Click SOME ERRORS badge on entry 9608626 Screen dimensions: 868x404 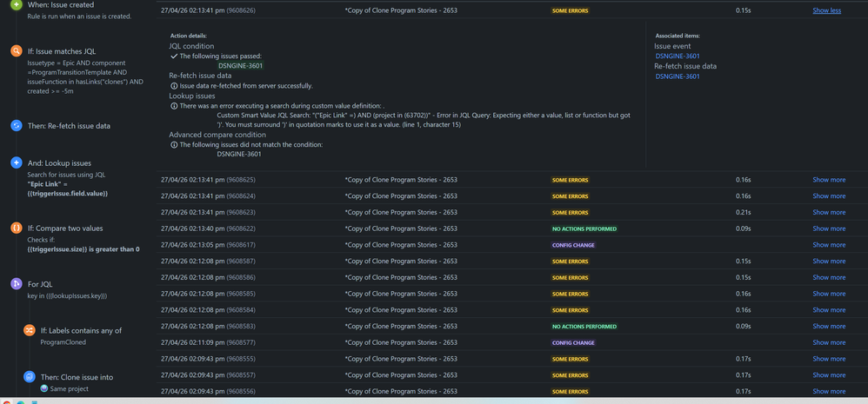click(570, 10)
